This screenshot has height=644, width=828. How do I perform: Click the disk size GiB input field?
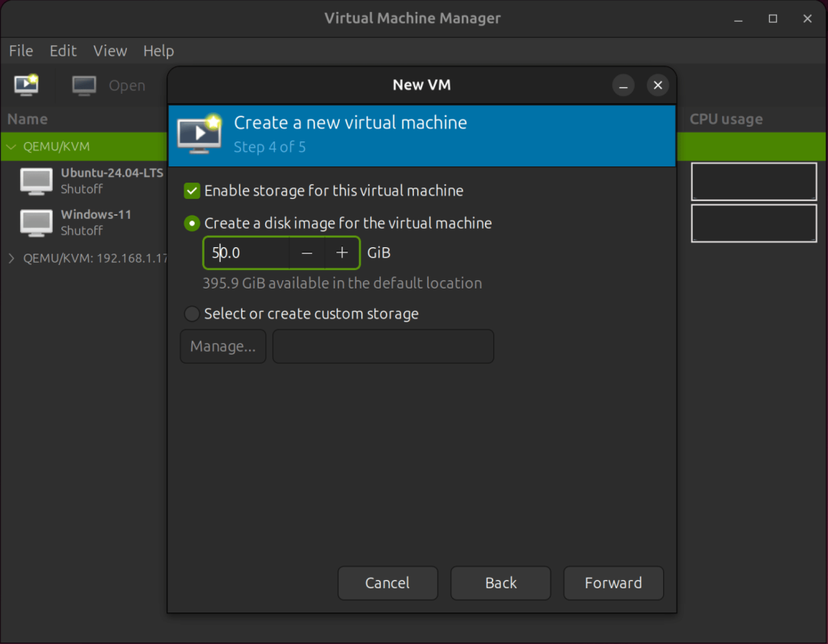[x=247, y=253]
